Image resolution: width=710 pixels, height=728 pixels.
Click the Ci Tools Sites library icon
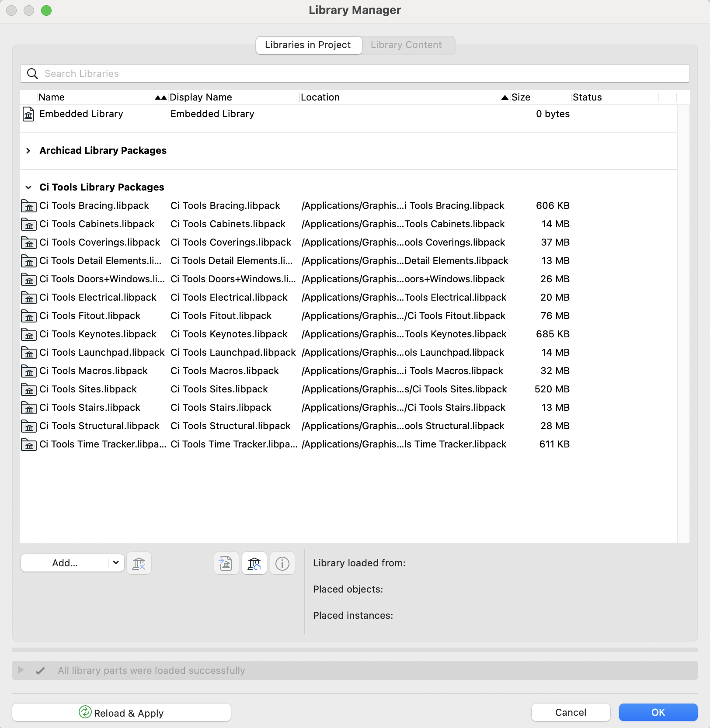[29, 389]
